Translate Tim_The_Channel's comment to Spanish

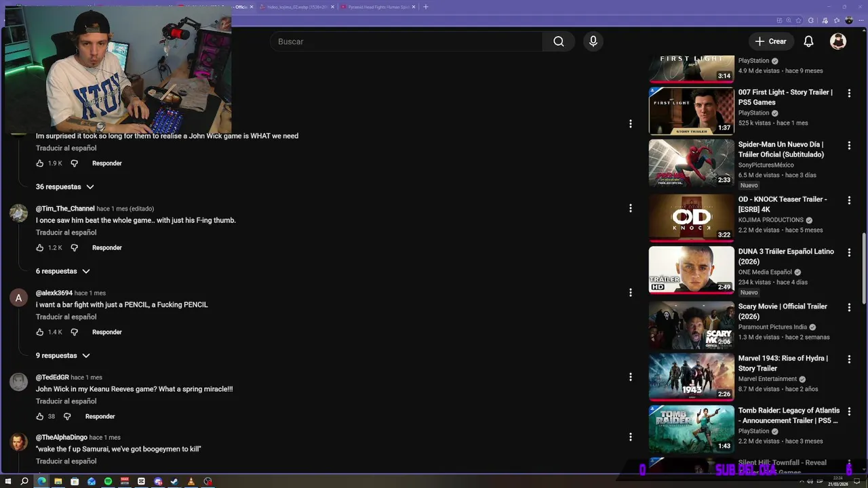[66, 232]
